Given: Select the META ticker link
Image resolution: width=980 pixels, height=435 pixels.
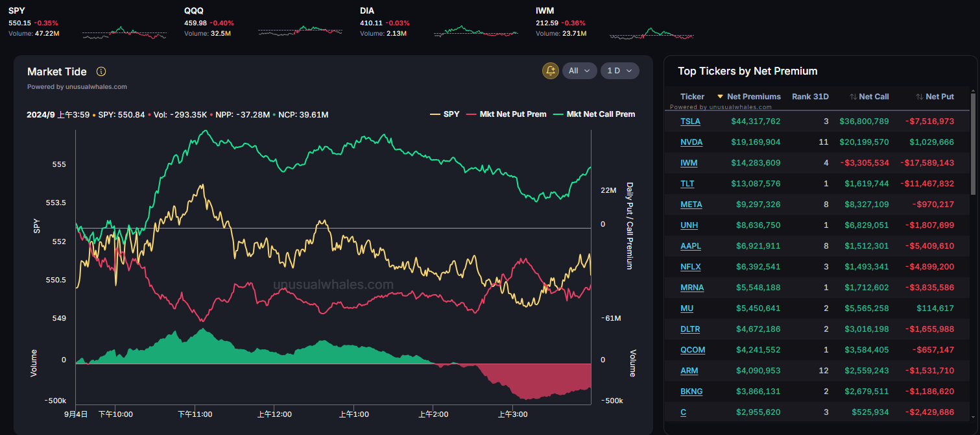Looking at the screenshot, I should pyautogui.click(x=691, y=205).
